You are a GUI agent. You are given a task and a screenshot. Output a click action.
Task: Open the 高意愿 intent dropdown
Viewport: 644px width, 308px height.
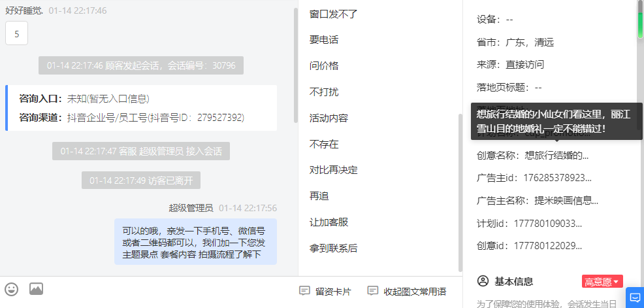tap(602, 282)
